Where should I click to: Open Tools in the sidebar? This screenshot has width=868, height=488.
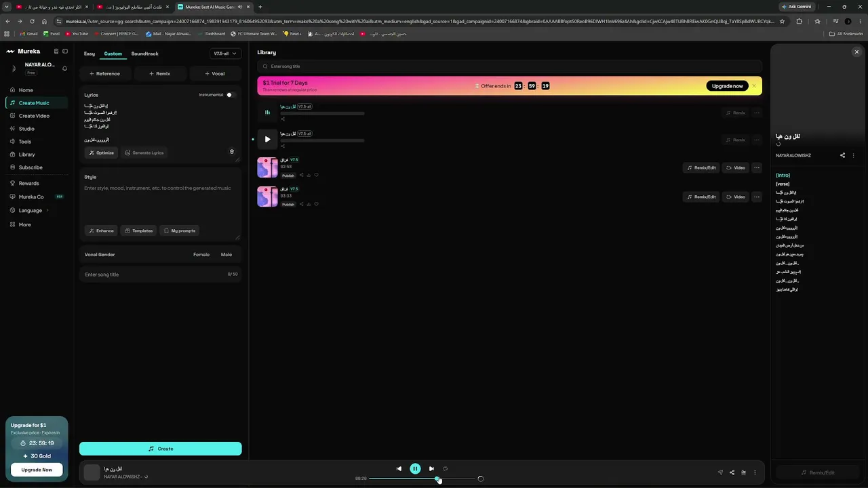pos(25,142)
